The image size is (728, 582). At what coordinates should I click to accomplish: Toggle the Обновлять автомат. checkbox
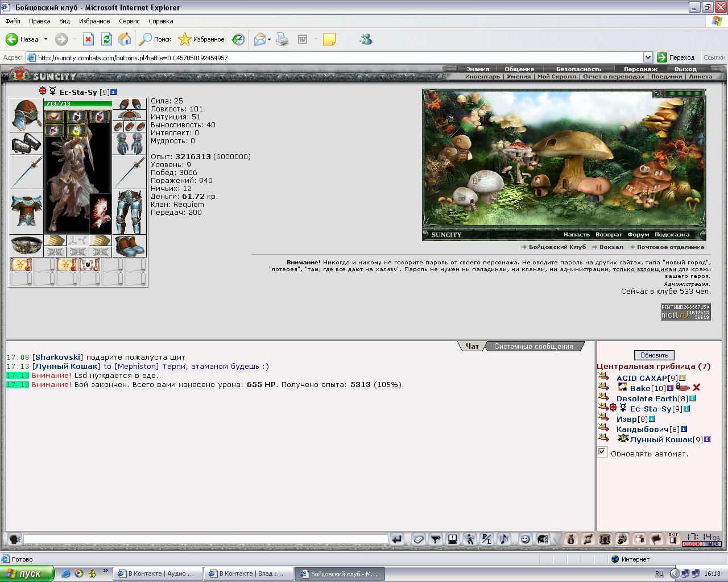602,452
